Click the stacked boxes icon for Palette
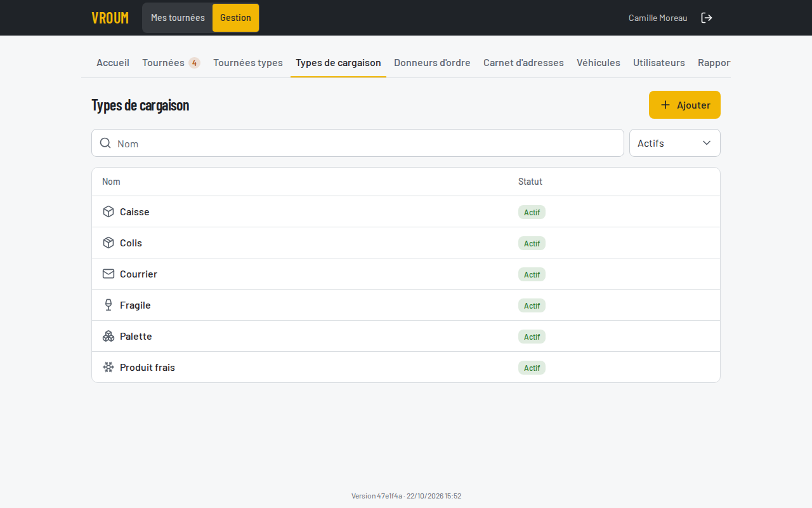The width and height of the screenshot is (812, 508). click(108, 336)
